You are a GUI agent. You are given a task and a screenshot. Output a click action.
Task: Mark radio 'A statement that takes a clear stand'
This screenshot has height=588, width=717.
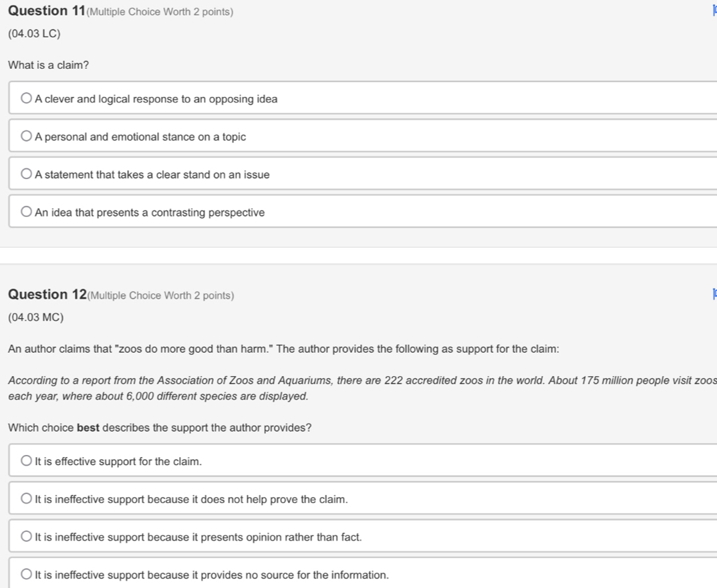[x=27, y=174]
